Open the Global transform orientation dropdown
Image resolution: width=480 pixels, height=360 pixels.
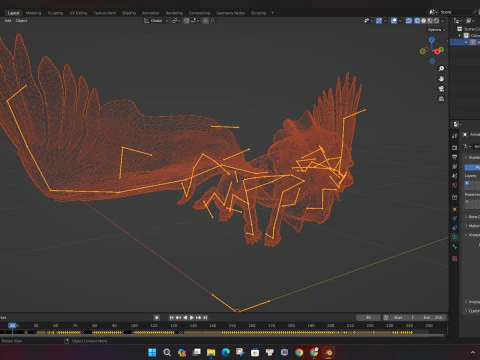156,21
